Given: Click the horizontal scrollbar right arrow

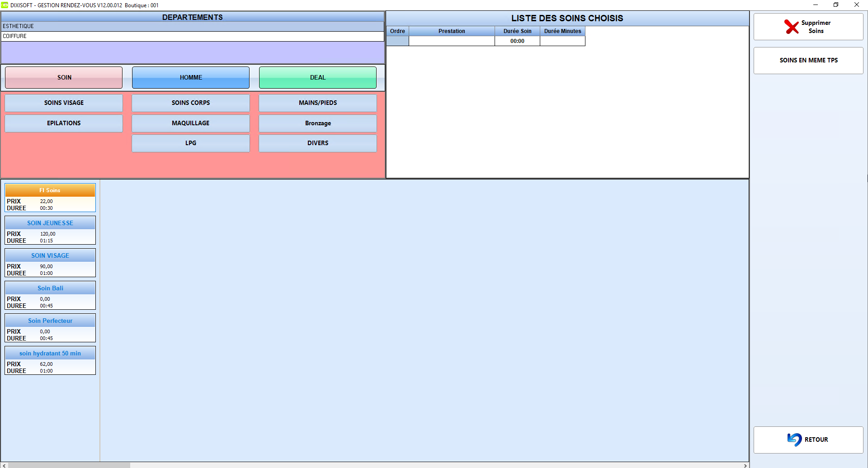Looking at the screenshot, I should click(745, 465).
